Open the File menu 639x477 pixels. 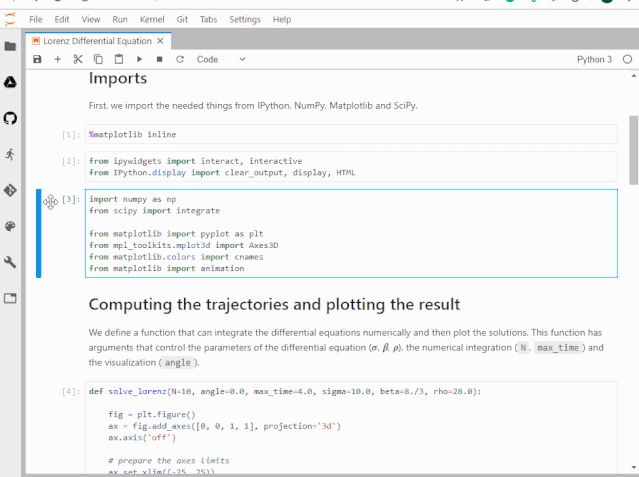point(35,20)
